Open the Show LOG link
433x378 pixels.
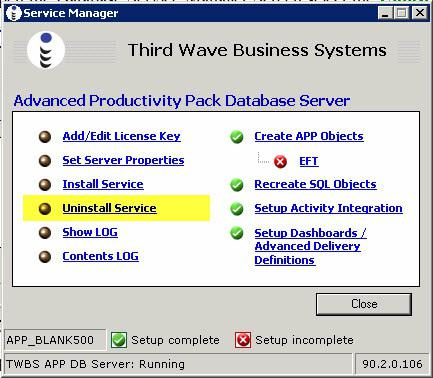click(x=90, y=232)
